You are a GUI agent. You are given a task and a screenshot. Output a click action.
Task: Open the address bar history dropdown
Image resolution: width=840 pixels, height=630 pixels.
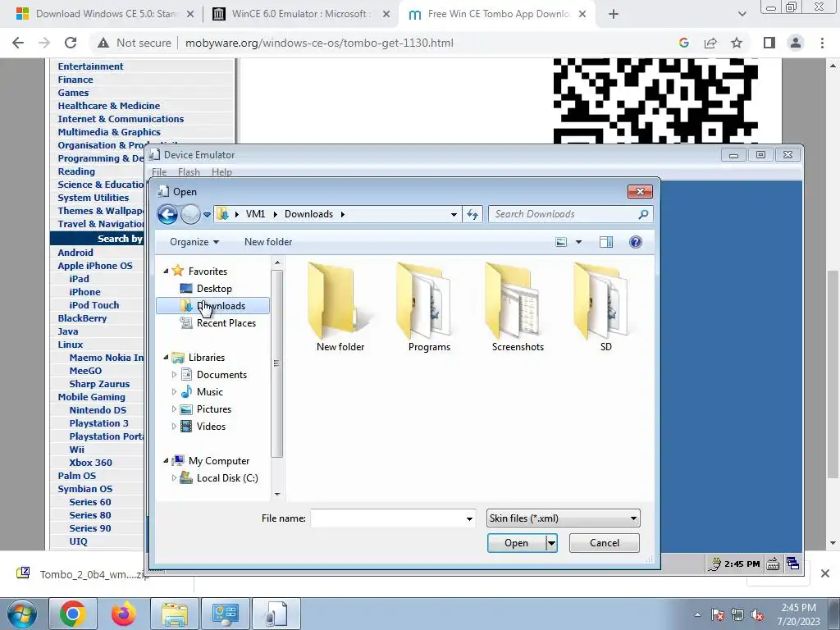pyautogui.click(x=454, y=214)
